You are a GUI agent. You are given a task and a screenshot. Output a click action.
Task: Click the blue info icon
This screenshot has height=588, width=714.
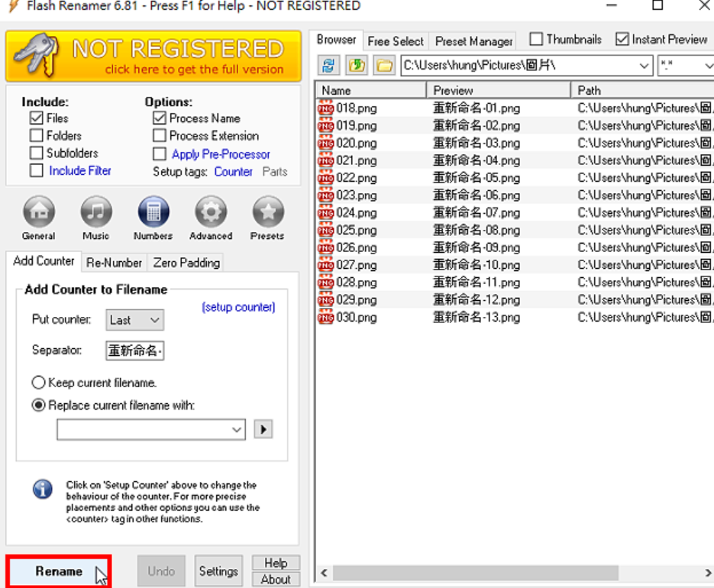[42, 489]
